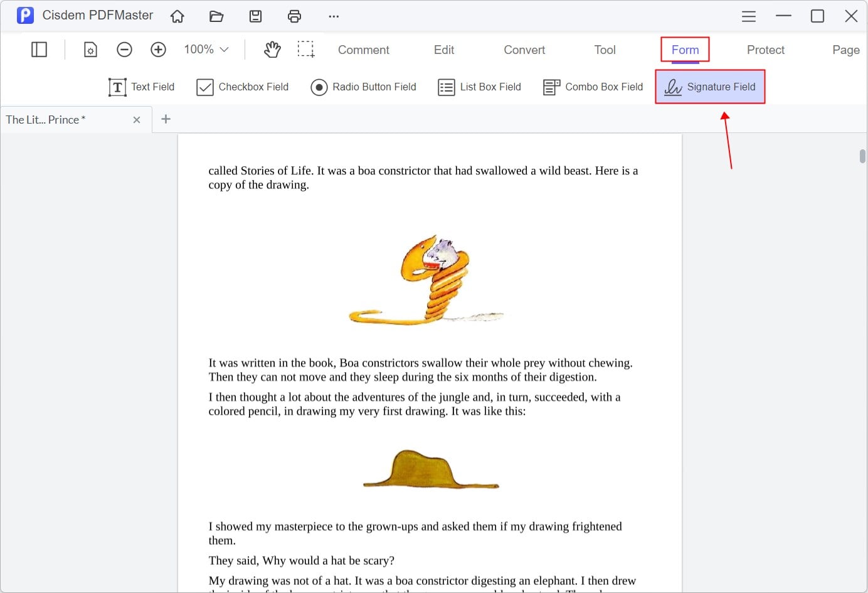Select the Radio Button Field tool

[x=363, y=87]
